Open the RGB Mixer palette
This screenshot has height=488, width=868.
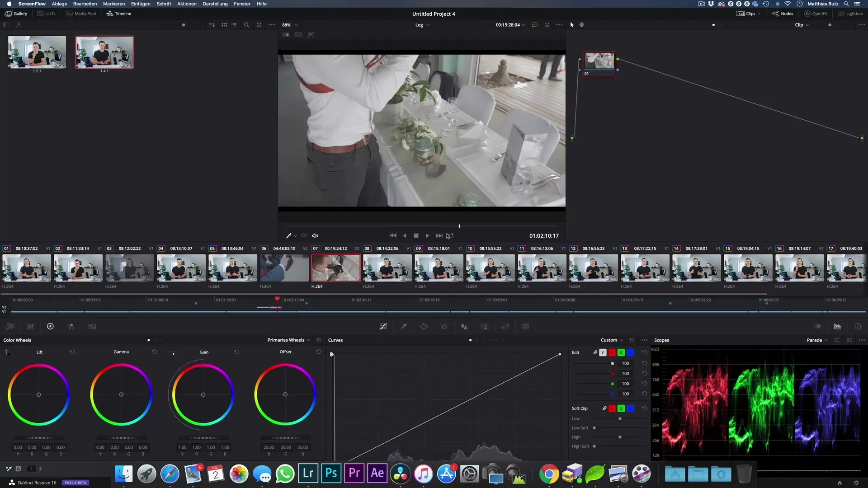pos(71,326)
